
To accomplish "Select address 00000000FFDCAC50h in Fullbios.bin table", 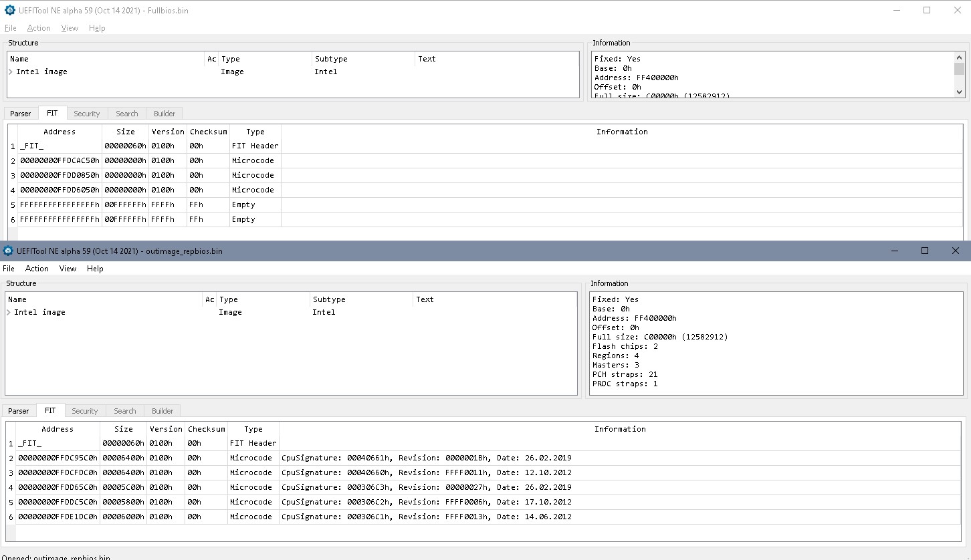I will click(60, 160).
